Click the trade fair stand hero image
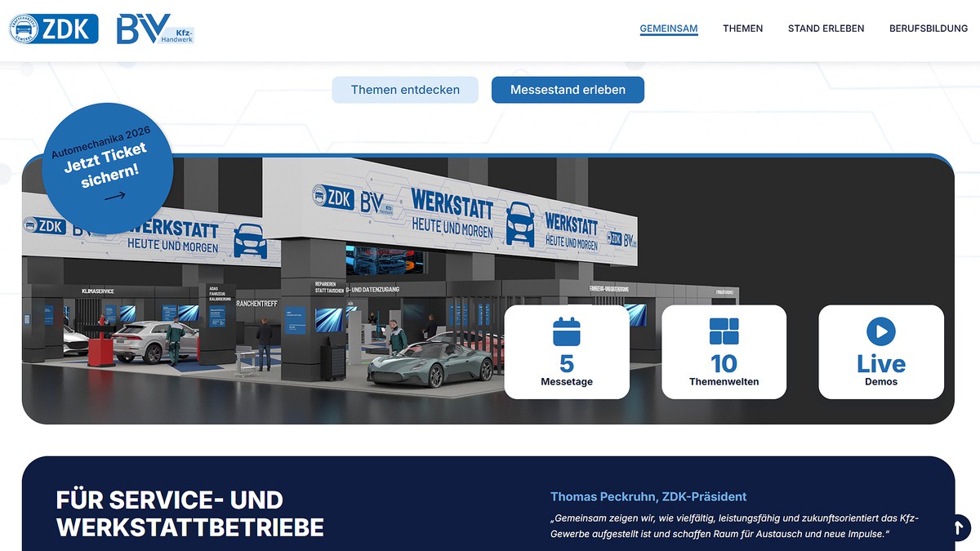 pyautogui.click(x=488, y=290)
